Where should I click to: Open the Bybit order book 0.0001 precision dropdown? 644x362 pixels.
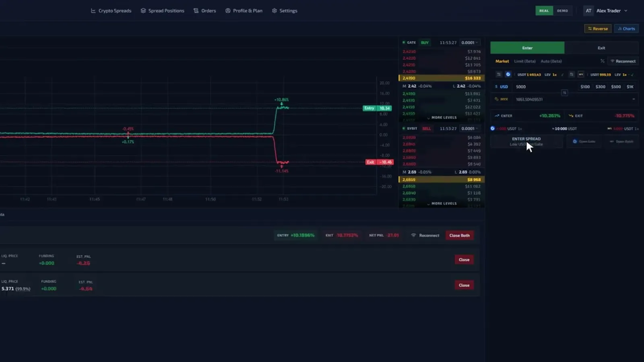469,129
